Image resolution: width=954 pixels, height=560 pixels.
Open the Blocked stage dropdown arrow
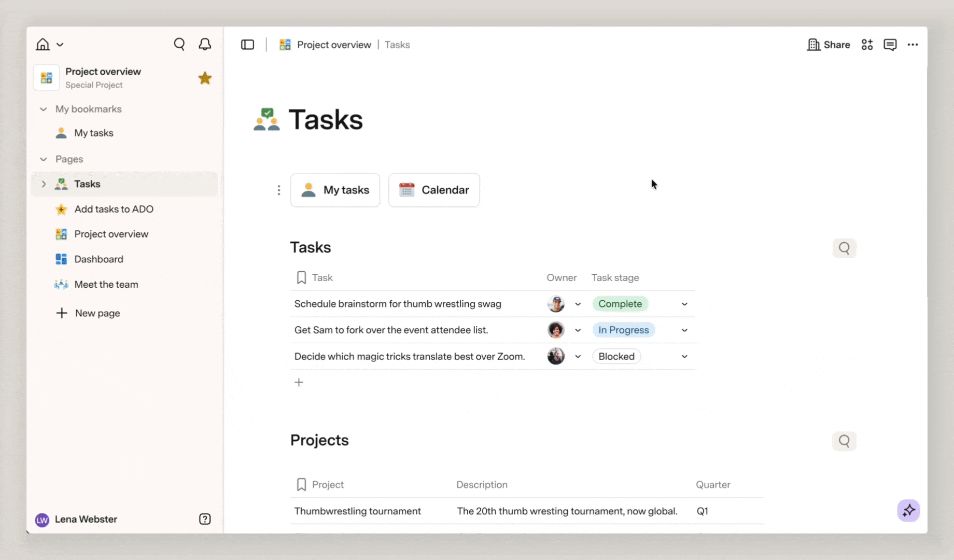point(684,356)
